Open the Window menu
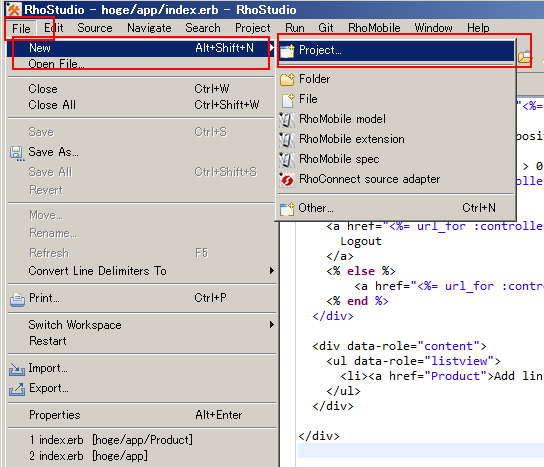Viewport: 544px width, 467px height. (x=433, y=28)
